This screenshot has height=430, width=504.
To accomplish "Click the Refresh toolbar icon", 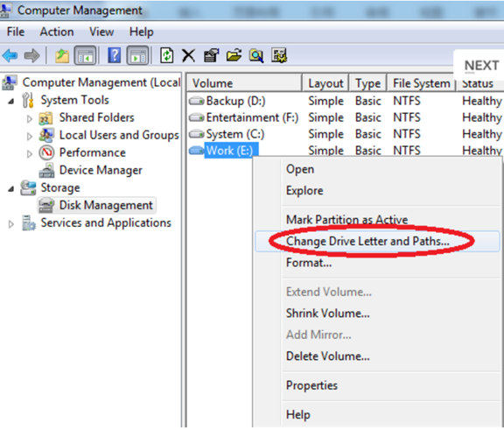I will pyautogui.click(x=167, y=55).
